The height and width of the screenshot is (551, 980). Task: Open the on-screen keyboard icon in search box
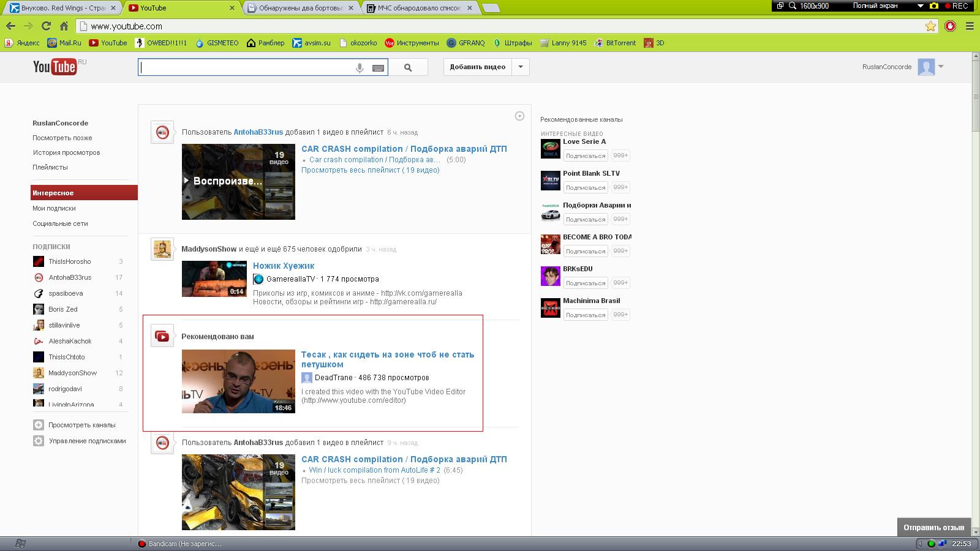tap(378, 68)
